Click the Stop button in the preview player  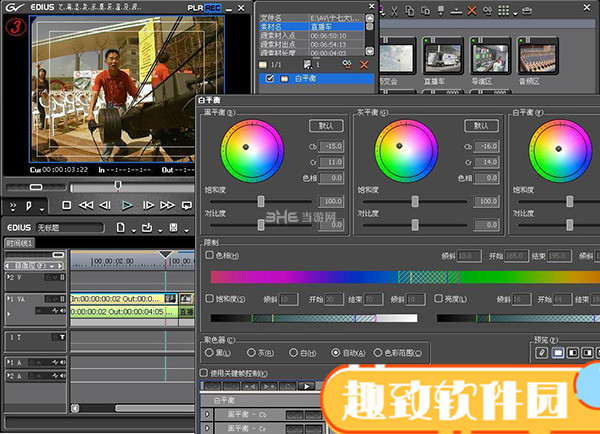tap(66, 205)
